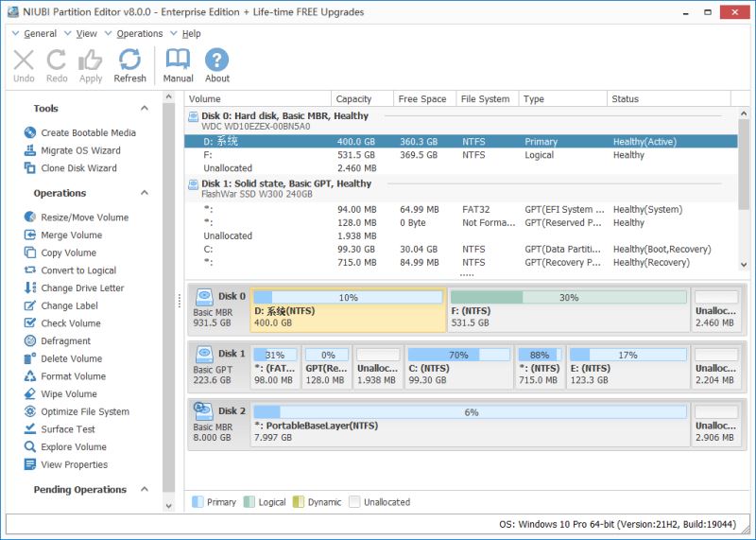Select C: (NTFS) 99.30 GB partition block
This screenshot has height=540, width=756.
click(458, 367)
